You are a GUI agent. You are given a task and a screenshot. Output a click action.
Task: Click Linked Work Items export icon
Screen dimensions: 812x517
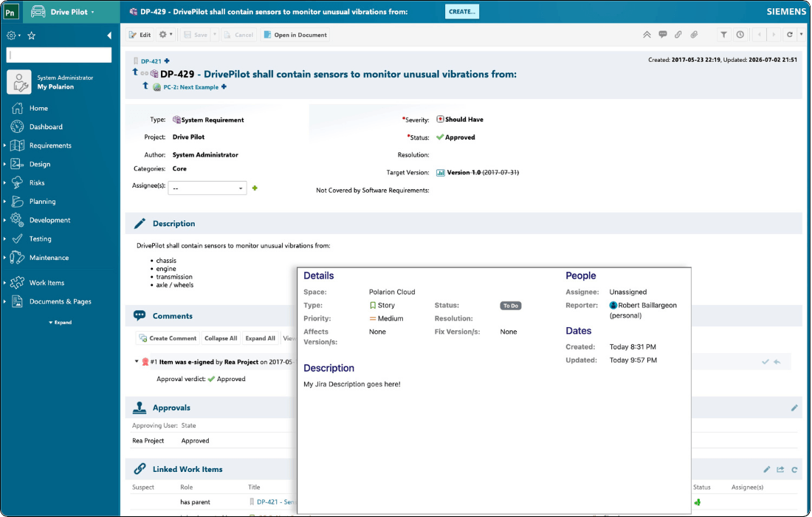tap(780, 469)
